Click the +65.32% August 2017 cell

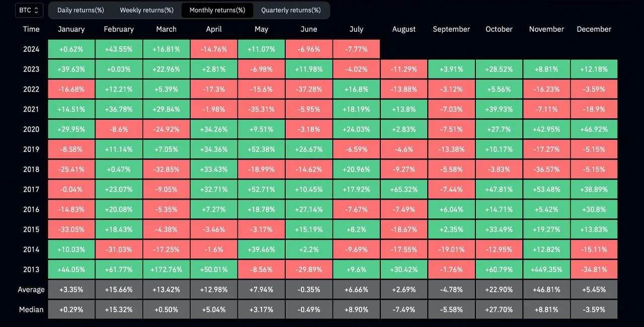click(404, 189)
